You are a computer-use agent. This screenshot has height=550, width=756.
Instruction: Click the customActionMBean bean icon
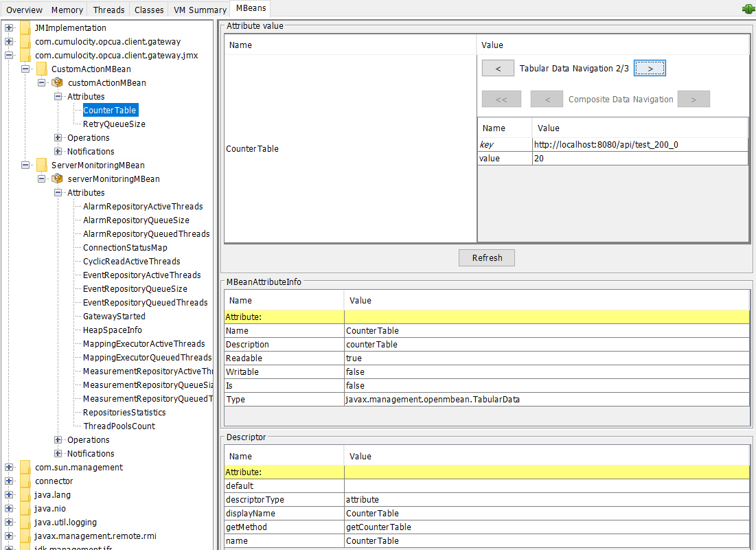pos(56,82)
